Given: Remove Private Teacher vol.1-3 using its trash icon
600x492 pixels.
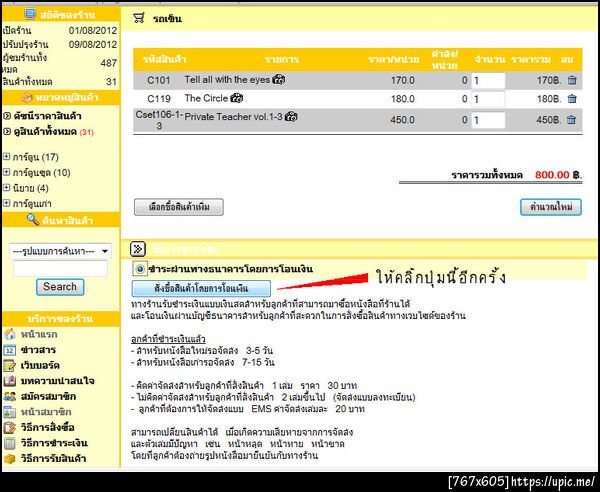Looking at the screenshot, I should [571, 120].
